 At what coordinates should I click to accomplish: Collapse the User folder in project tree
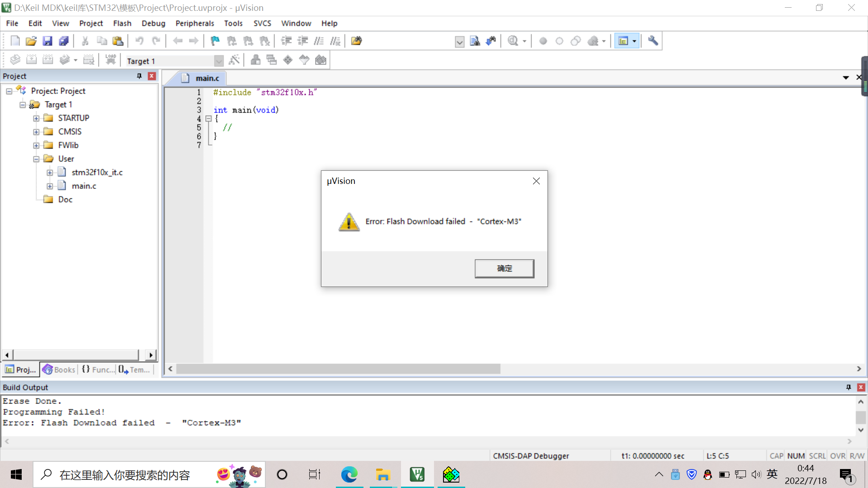(36, 159)
